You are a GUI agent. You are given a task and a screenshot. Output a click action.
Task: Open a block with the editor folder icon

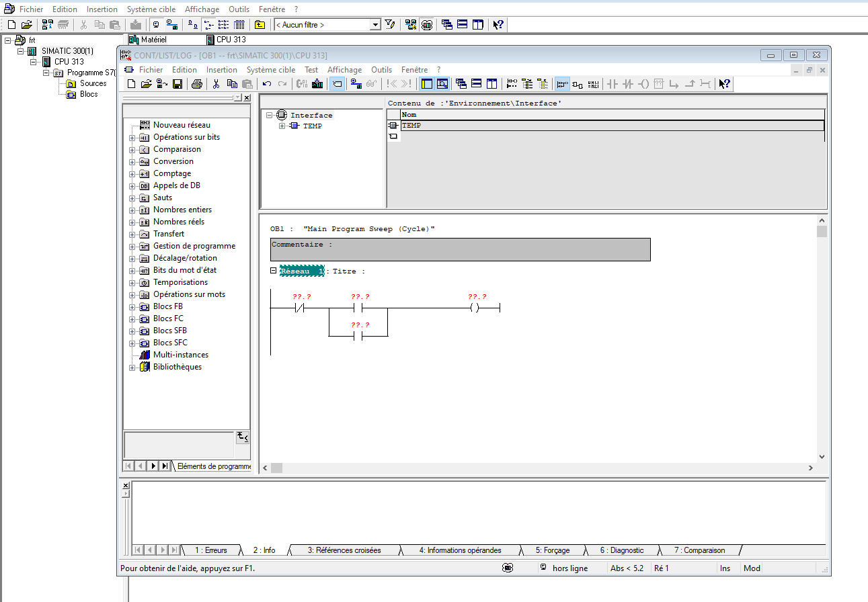pyautogui.click(x=147, y=84)
